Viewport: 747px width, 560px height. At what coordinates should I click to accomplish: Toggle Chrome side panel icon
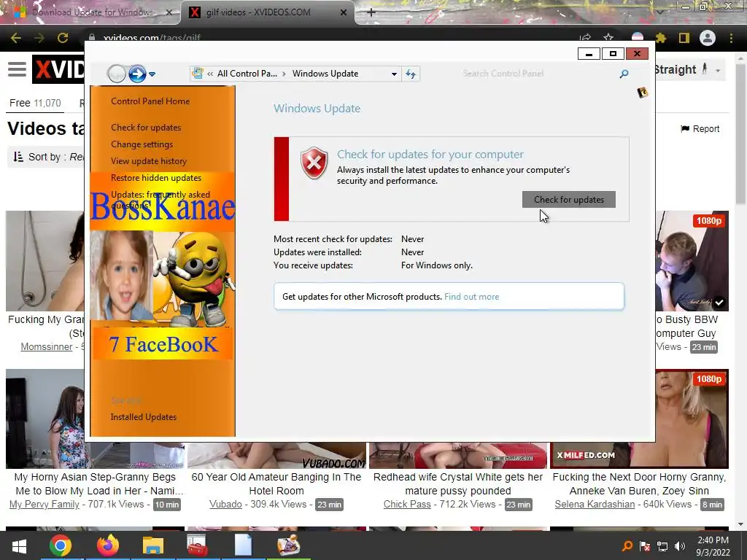click(x=684, y=38)
